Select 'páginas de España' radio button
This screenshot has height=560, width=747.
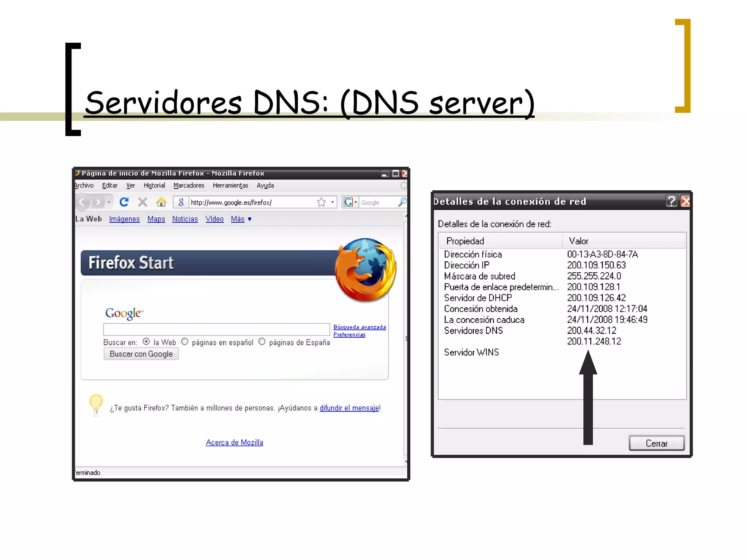pos(262,342)
